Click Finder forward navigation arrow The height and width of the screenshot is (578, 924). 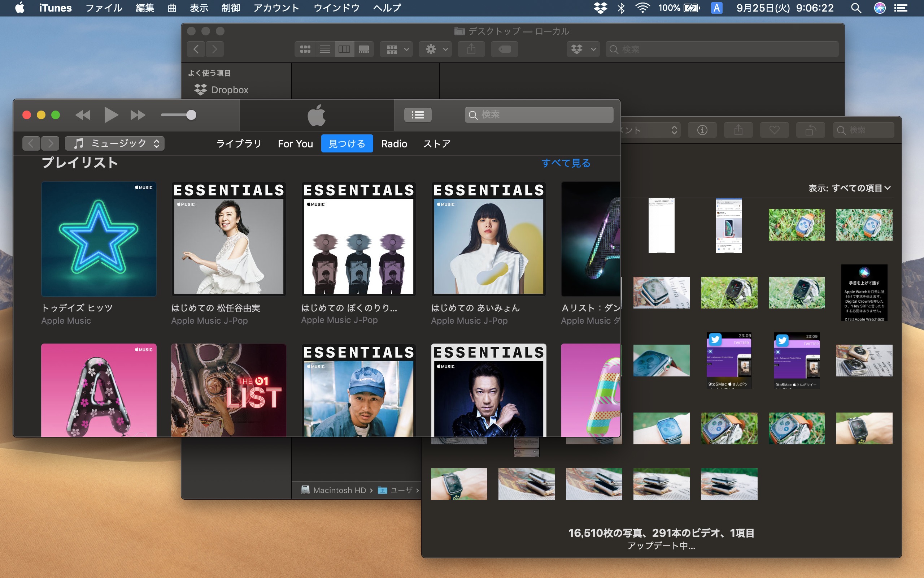(215, 49)
